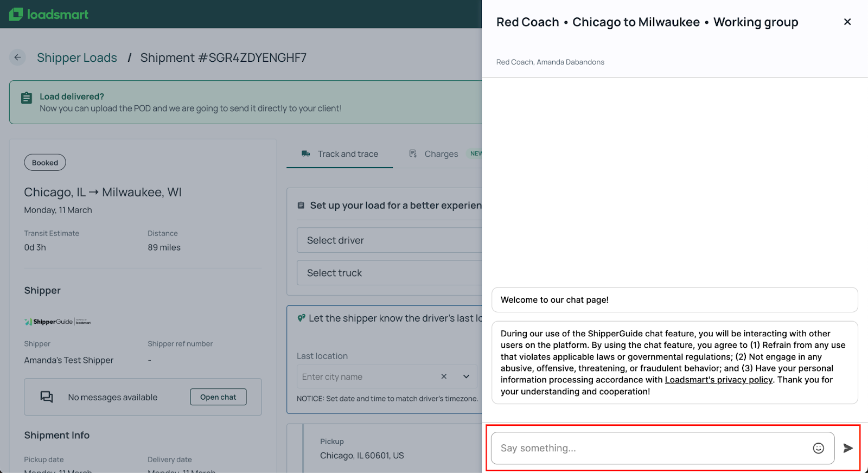Viewport: 868px width, 473px height.
Task: Click the POD clipboard icon in banner
Action: [x=27, y=98]
